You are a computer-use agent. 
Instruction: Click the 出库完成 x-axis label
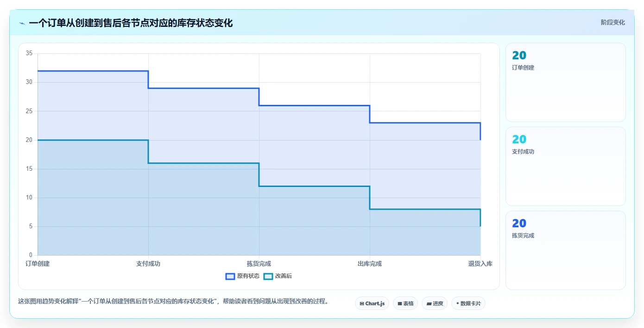point(370,264)
